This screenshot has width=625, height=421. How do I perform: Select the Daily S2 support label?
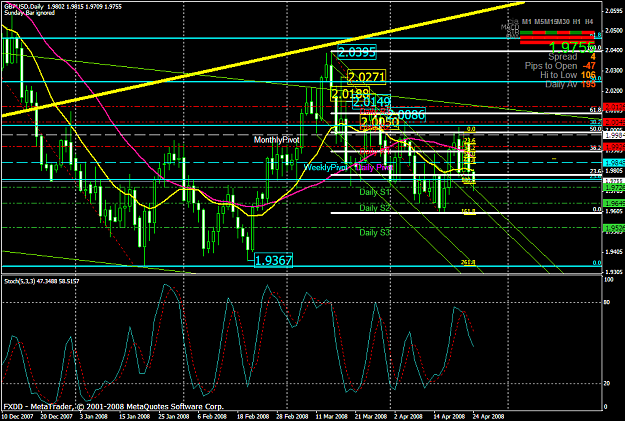click(374, 208)
